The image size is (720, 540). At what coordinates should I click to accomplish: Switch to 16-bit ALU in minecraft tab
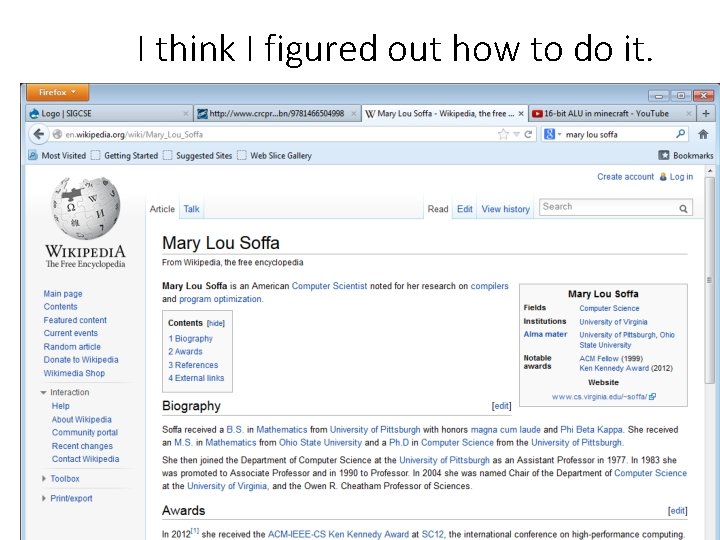612,113
